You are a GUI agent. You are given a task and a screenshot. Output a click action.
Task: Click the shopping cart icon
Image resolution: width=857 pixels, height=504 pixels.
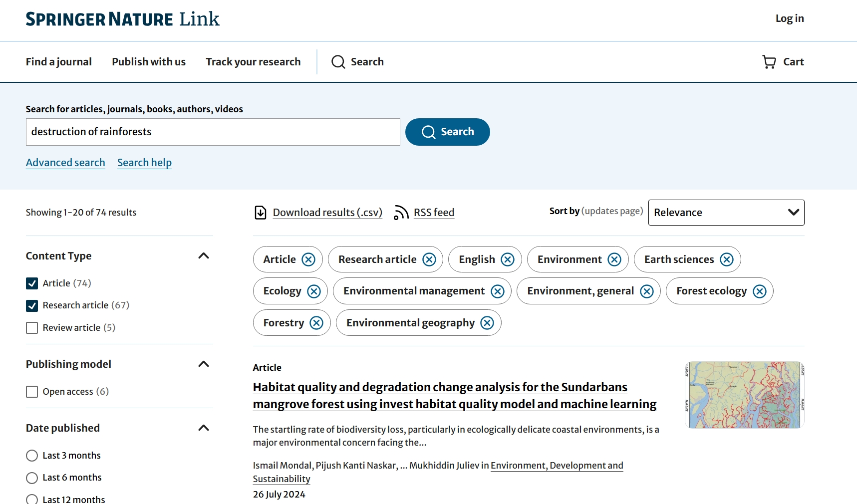coord(769,62)
